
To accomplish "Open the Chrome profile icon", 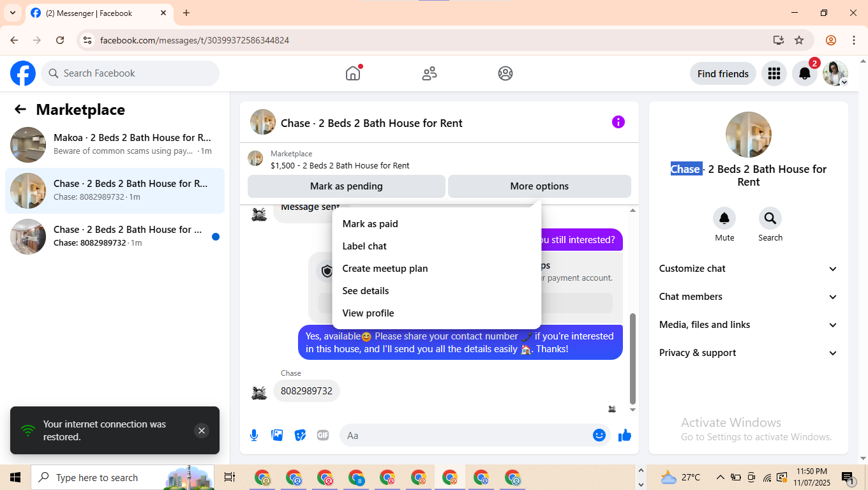I will point(831,40).
